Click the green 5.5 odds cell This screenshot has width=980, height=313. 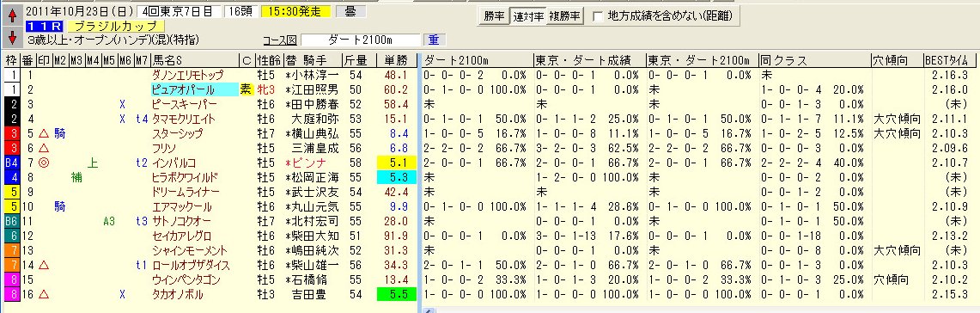tap(396, 294)
